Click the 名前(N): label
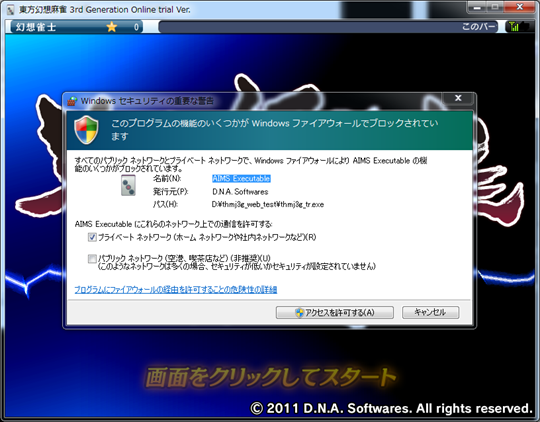Screen dimensions: 540x422 (167, 178)
